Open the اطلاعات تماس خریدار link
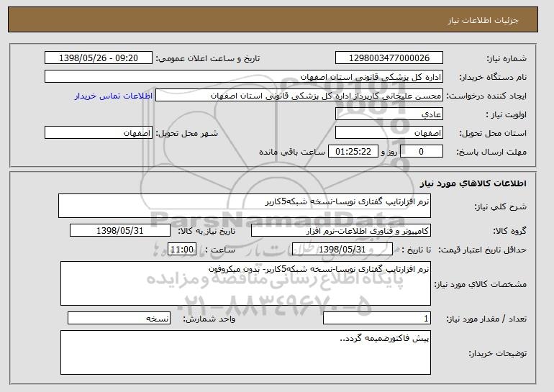Image resolution: width=554 pixels, height=392 pixels. 114,96
